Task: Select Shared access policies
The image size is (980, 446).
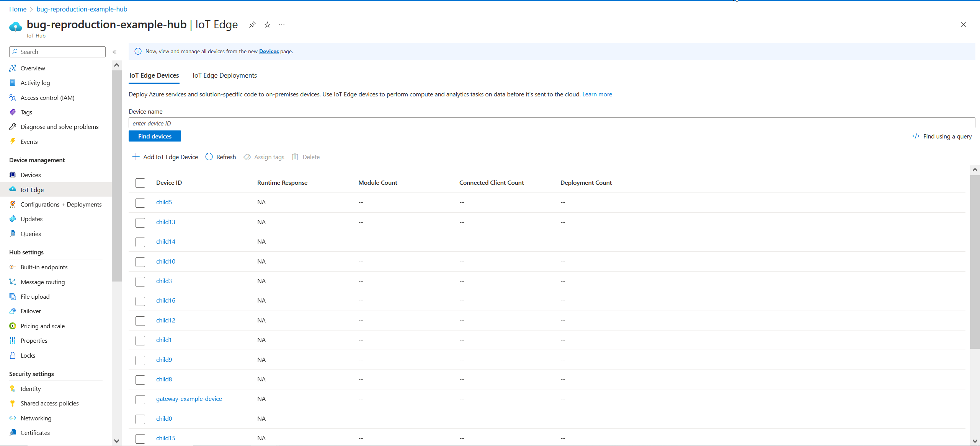Action: [49, 403]
